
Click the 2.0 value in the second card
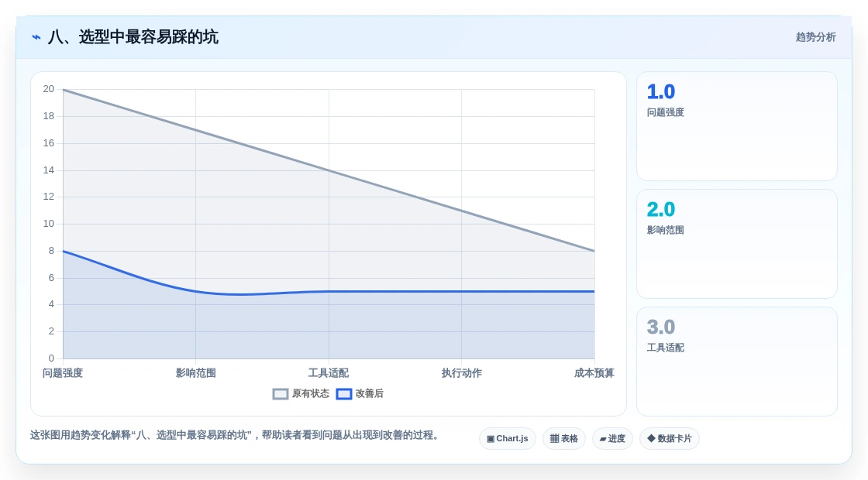click(661, 210)
